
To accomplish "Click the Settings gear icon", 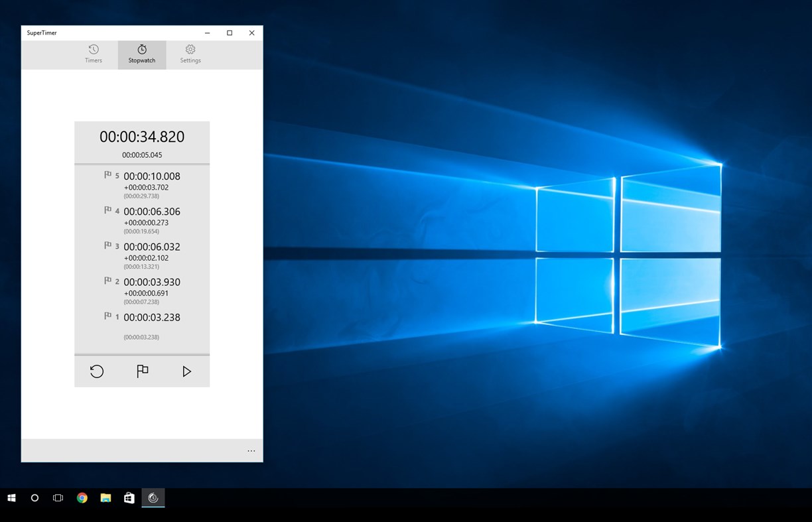I will tap(190, 49).
